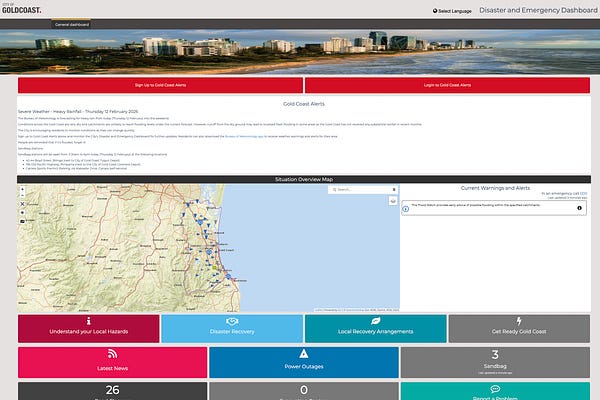Switch to the General dashboard tab
600x400 pixels.
pos(72,24)
